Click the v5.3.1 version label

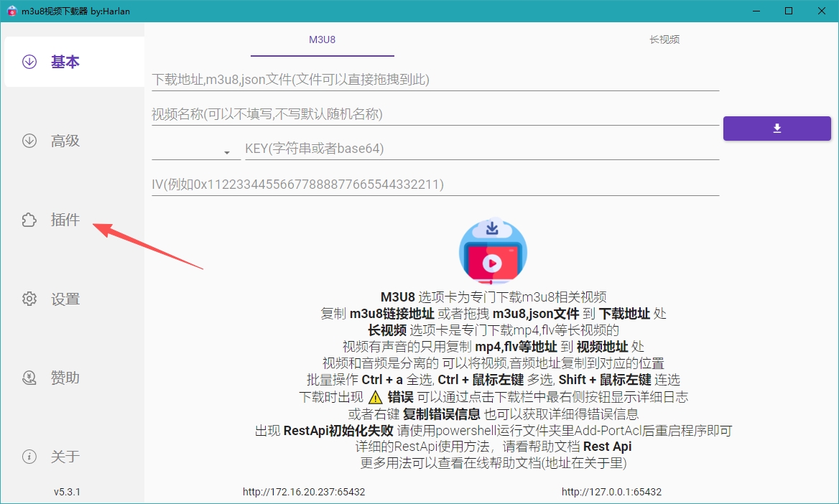click(x=67, y=492)
